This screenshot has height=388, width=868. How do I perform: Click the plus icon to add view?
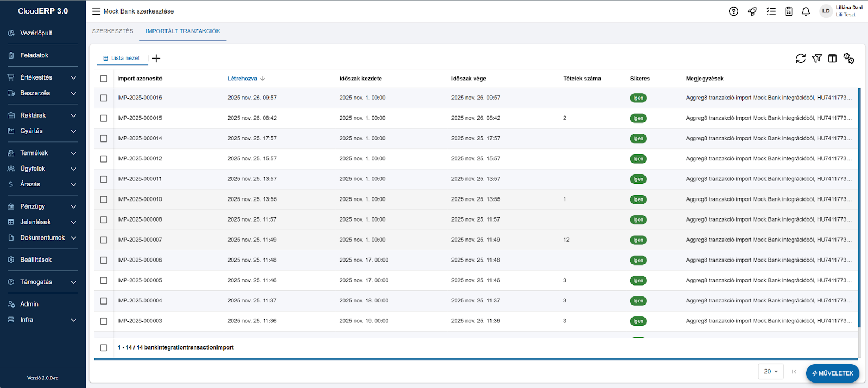point(156,59)
